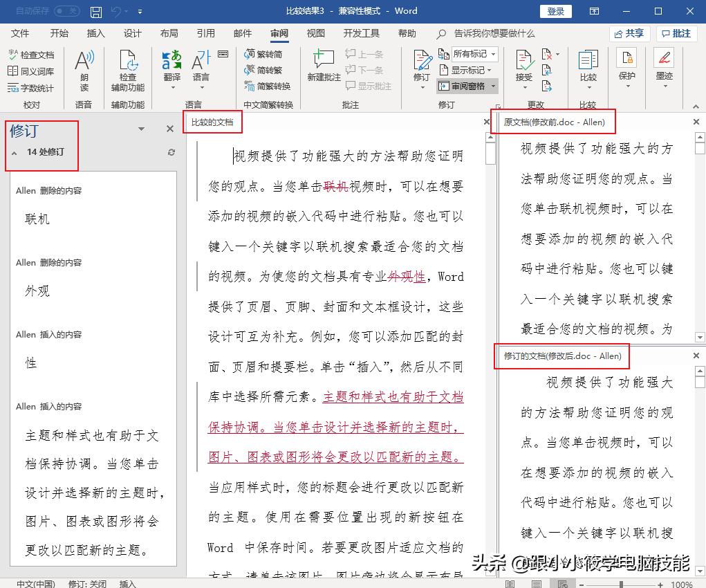Toggle the 审阅窗格 reviewing pane

463,86
